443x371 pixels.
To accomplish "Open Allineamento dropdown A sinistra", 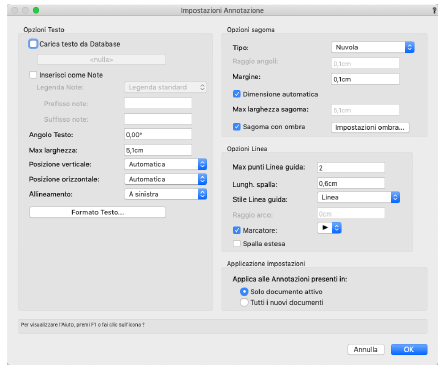I will [x=166, y=194].
